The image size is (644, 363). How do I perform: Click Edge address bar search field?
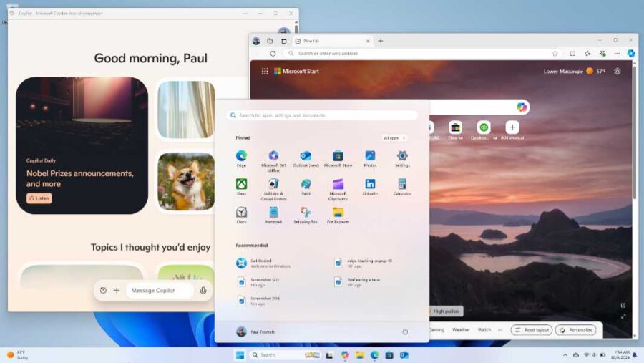pyautogui.click(x=423, y=54)
